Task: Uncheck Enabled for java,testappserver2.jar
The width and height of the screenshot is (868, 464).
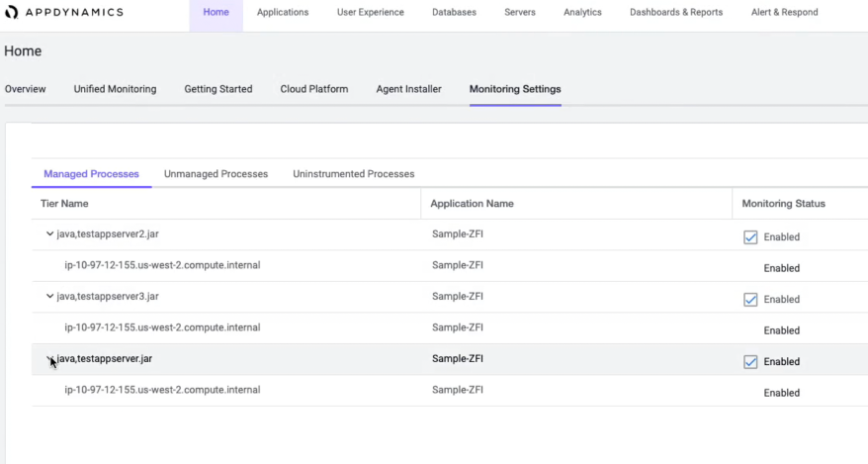Action: pos(750,237)
